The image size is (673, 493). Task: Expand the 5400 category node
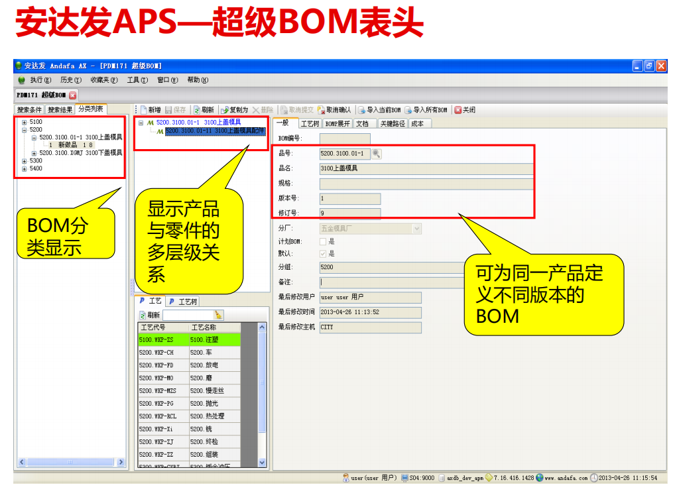[x=24, y=169]
